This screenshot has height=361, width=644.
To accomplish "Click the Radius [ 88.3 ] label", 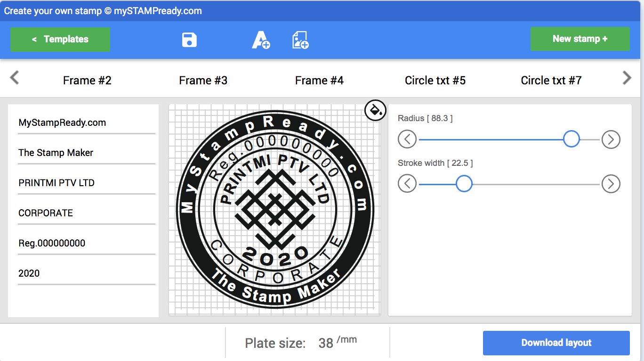I will click(x=425, y=118).
